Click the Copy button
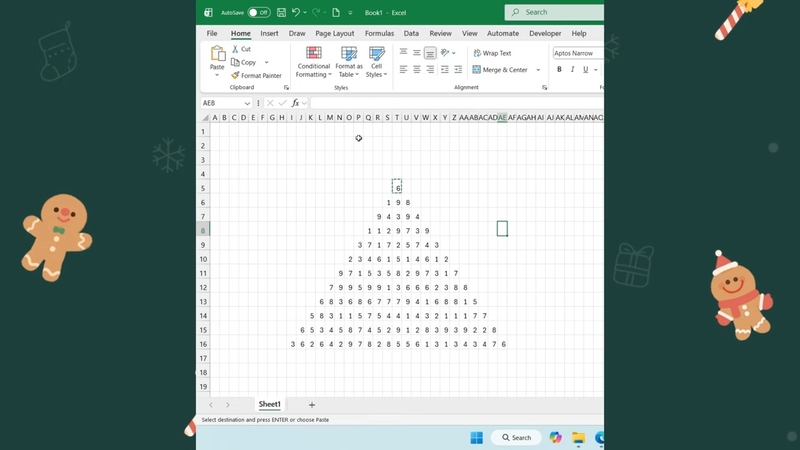This screenshot has height=450, width=800. coord(243,62)
